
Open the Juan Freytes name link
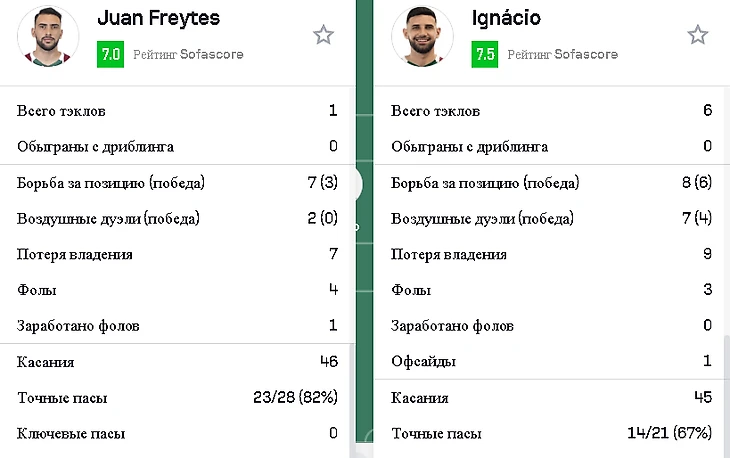158,19
